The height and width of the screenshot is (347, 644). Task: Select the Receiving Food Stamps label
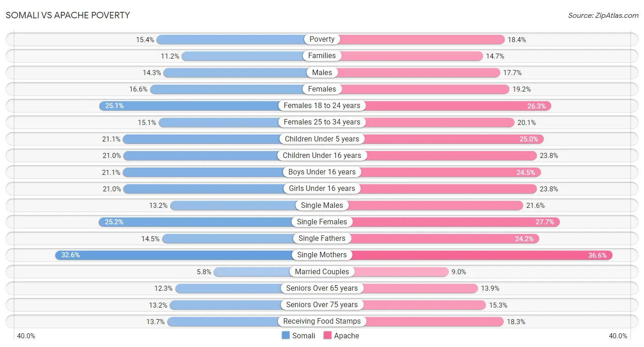pos(322,321)
